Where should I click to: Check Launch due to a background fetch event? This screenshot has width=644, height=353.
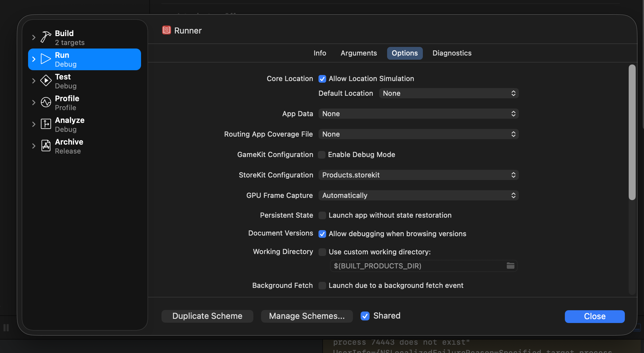(322, 286)
